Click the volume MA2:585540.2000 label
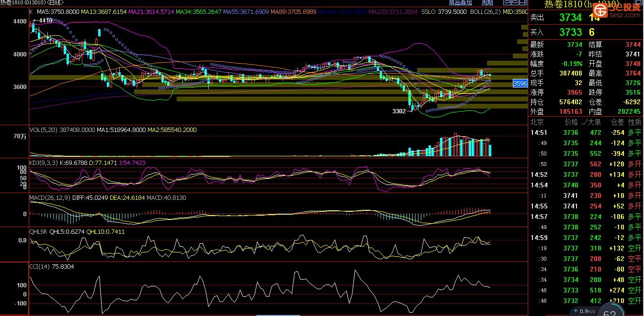The width and height of the screenshot is (644, 316). (172, 130)
